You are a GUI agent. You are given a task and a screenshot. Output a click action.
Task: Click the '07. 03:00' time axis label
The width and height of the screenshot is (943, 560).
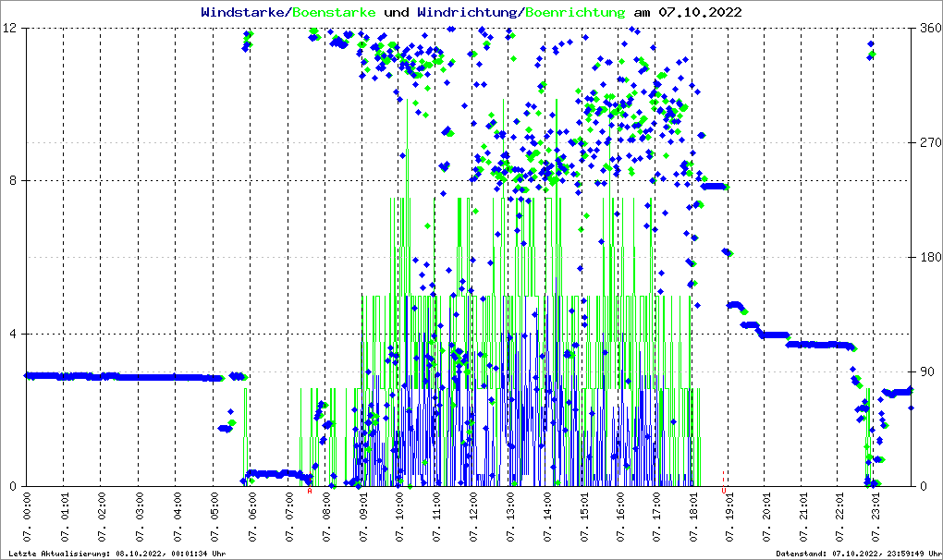pyautogui.click(x=139, y=517)
